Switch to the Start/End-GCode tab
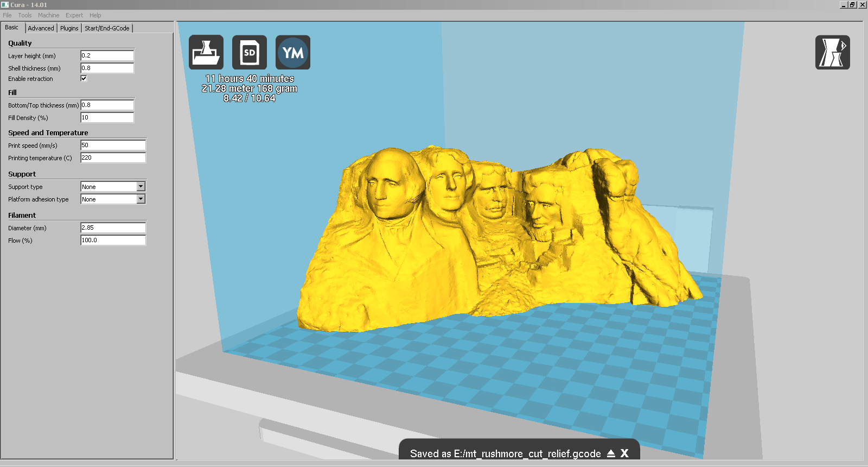The width and height of the screenshot is (868, 467). pos(107,28)
